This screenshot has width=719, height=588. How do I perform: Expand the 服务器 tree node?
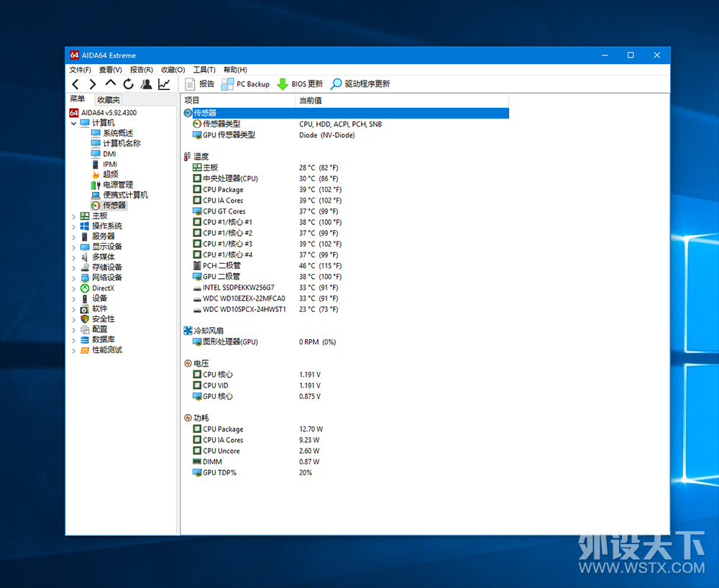(x=73, y=237)
